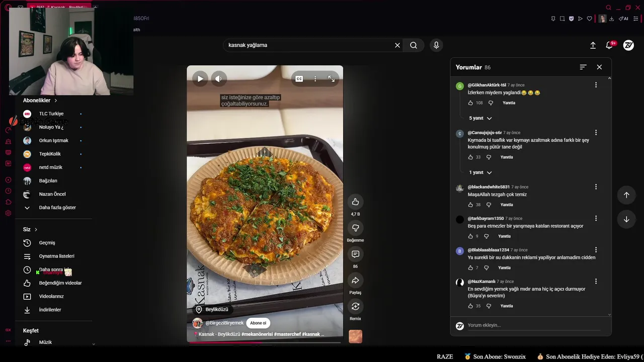The width and height of the screenshot is (644, 362).
Task: Expand the Siz section
Action: [30, 229]
